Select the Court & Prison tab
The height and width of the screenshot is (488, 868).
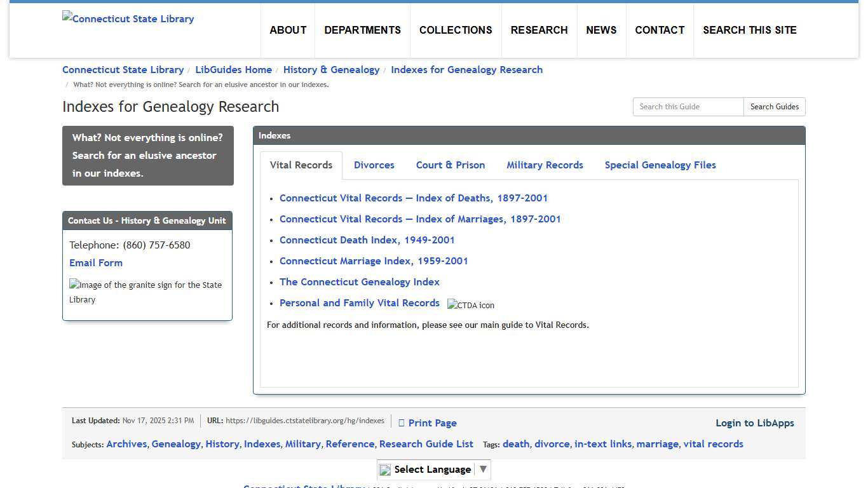[450, 165]
